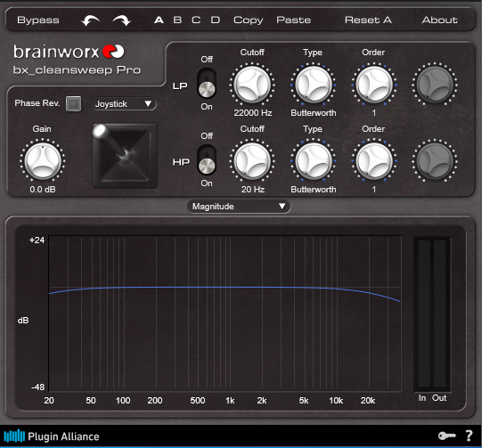This screenshot has width=482, height=448.
Task: Click the redo arrow icon
Action: pyautogui.click(x=122, y=20)
